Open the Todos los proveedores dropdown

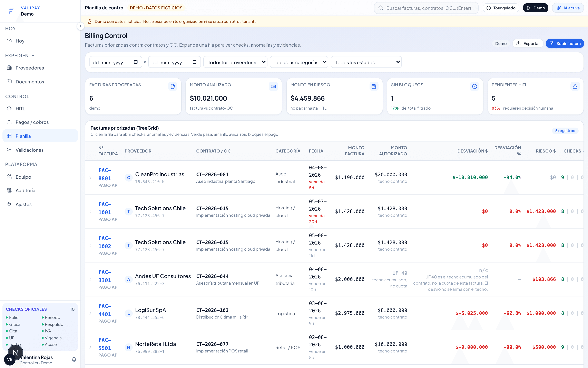point(235,62)
